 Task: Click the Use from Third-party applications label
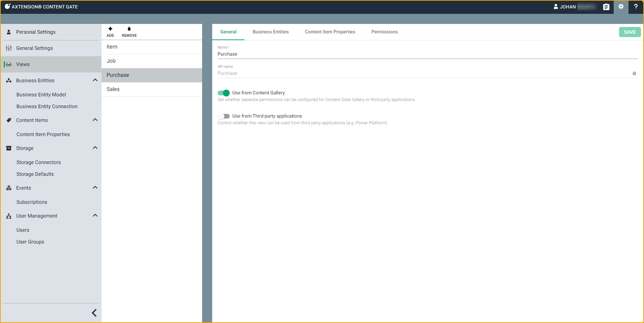267,116
